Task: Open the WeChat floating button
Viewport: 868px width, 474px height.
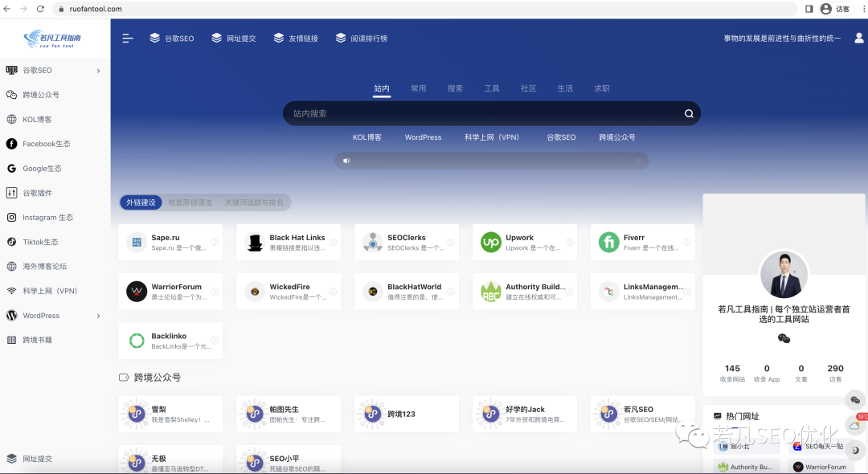Action: (855, 400)
